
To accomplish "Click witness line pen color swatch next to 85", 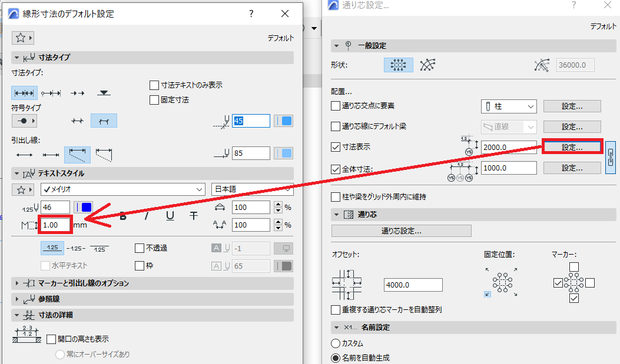I will coord(284,153).
